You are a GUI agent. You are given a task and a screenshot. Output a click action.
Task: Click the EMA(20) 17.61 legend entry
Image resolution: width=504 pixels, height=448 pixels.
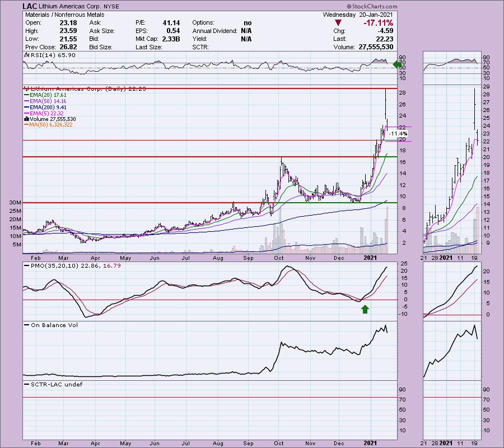coord(45,95)
